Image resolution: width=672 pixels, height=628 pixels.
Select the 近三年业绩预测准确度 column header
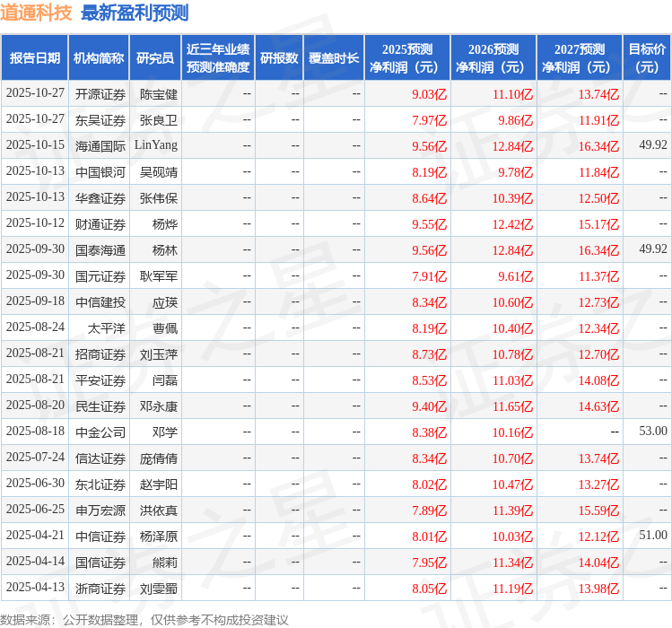point(218,58)
